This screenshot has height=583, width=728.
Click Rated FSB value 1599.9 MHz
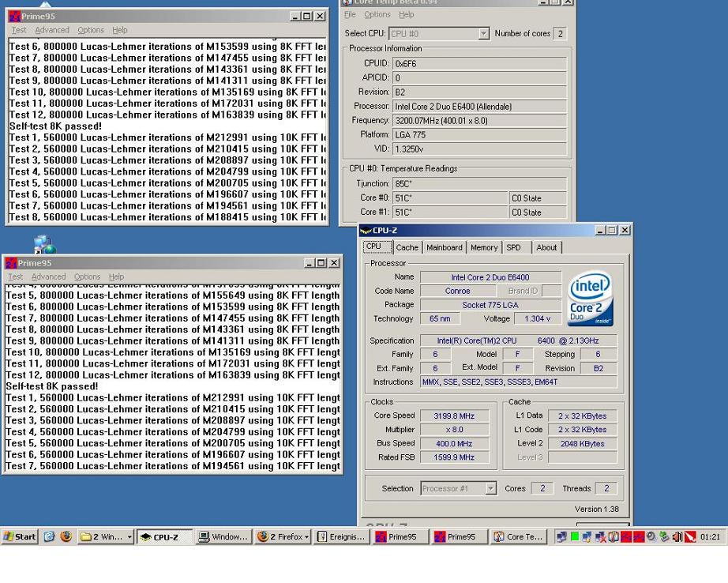(454, 457)
